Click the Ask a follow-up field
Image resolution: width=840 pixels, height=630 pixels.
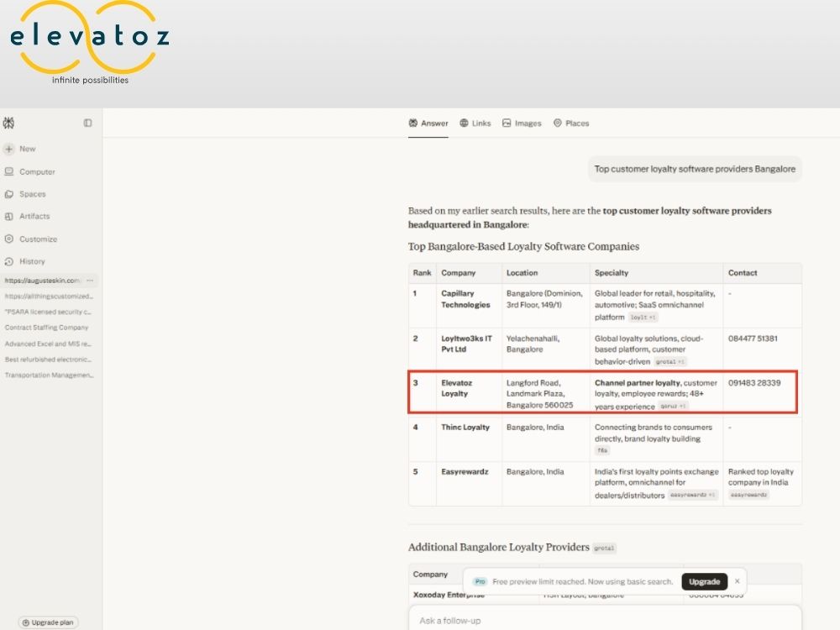605,620
